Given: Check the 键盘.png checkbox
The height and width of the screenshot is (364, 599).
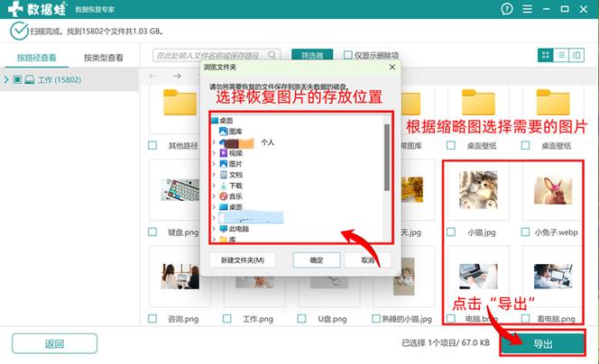Looking at the screenshot, I should (x=152, y=232).
